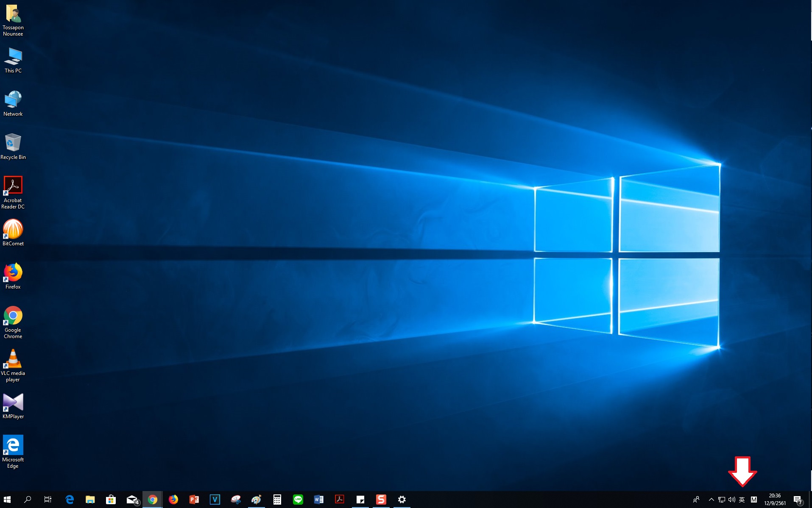Select the Recycle Bin icon
The image size is (812, 508).
13,147
